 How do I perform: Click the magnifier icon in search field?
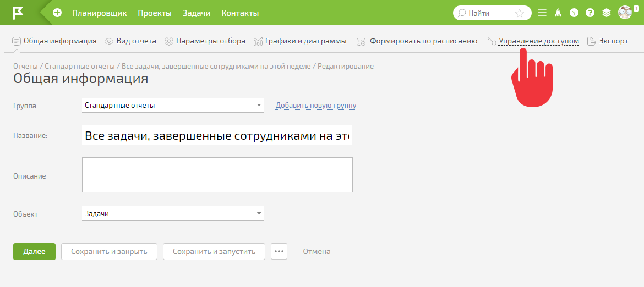pyautogui.click(x=462, y=13)
